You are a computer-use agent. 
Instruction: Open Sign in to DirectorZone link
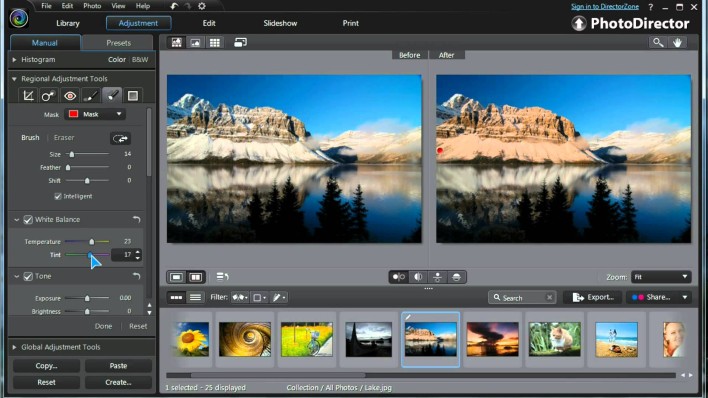coord(605,6)
